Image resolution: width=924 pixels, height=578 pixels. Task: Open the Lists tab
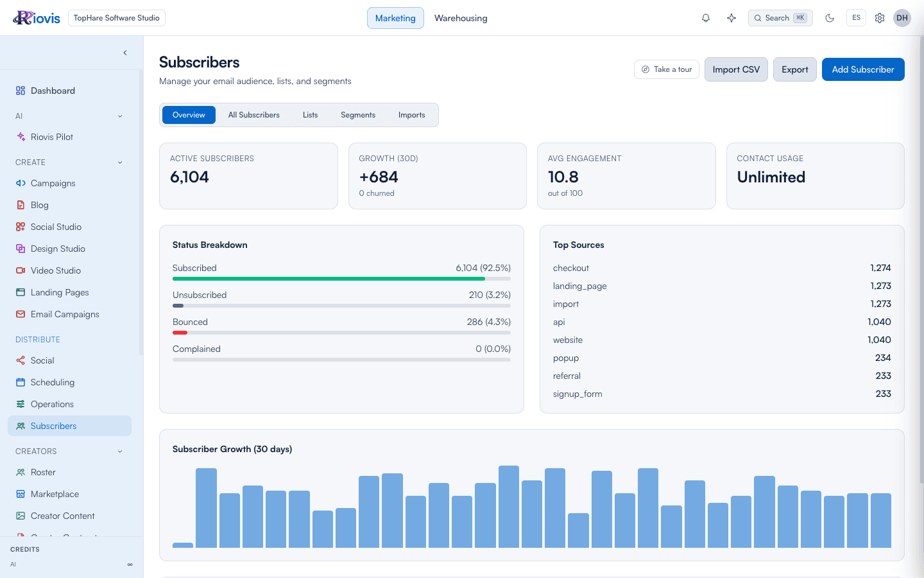311,115
